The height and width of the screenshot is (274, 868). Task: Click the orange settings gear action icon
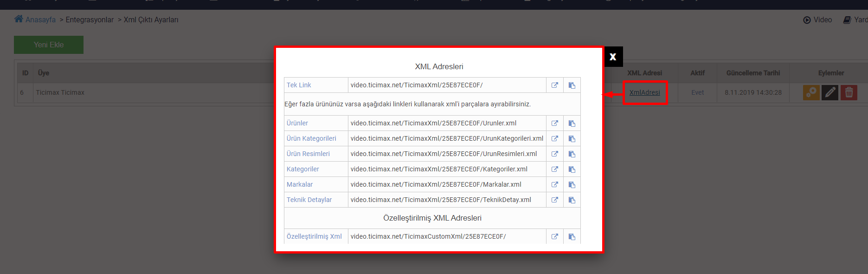pyautogui.click(x=811, y=92)
